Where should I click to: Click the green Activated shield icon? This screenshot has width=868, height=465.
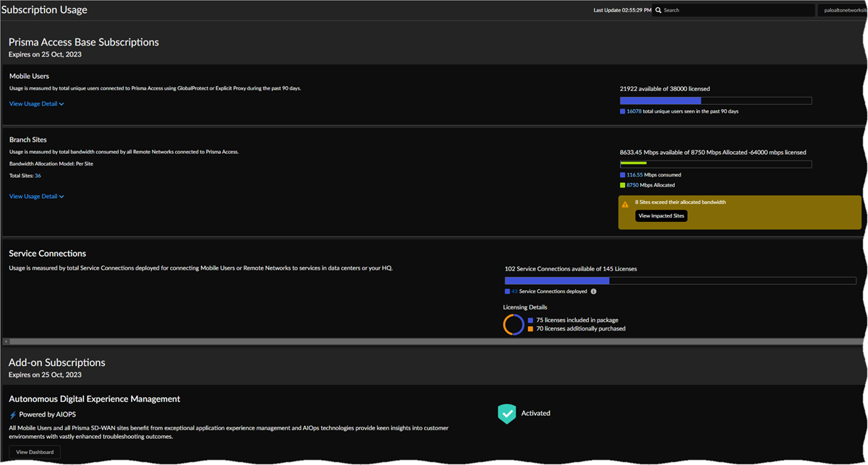506,414
